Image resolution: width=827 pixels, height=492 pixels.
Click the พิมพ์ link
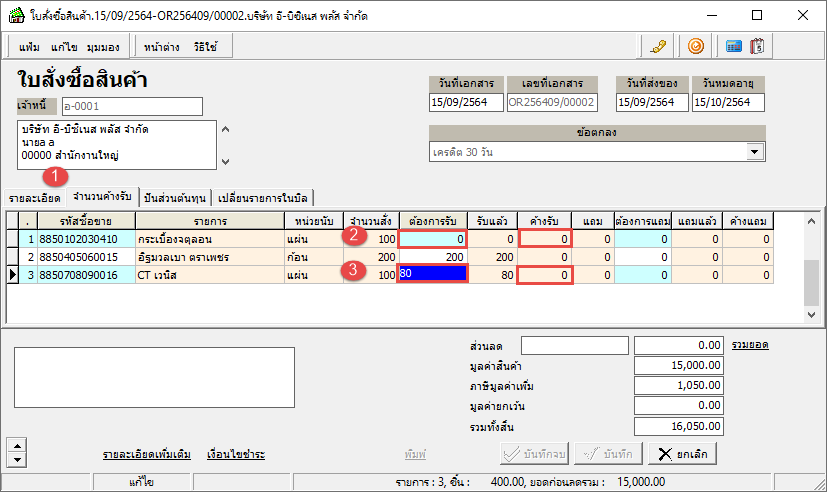pos(415,455)
